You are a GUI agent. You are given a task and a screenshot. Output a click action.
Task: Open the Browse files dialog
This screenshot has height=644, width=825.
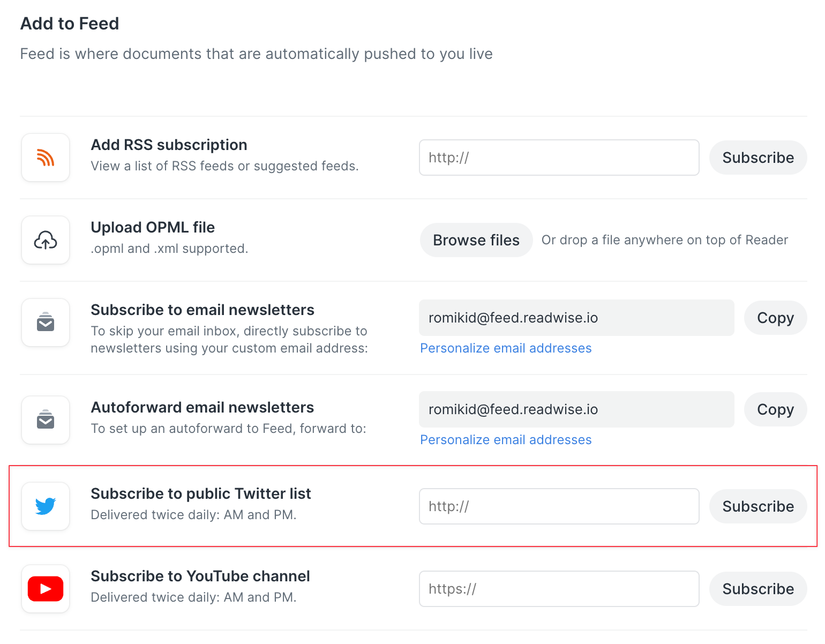pos(476,240)
